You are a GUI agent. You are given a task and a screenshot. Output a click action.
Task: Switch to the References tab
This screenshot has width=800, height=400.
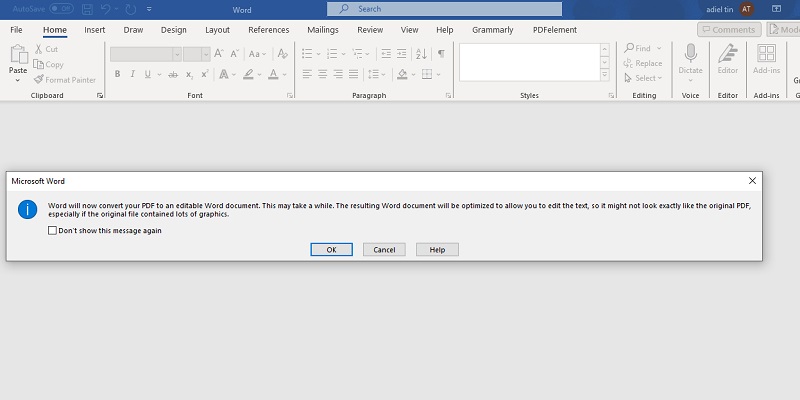point(269,30)
